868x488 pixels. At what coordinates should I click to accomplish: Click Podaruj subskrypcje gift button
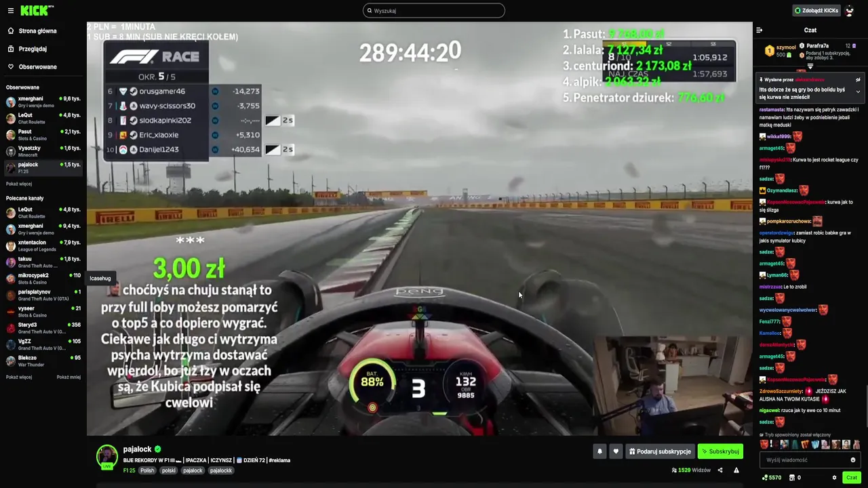pos(660,451)
